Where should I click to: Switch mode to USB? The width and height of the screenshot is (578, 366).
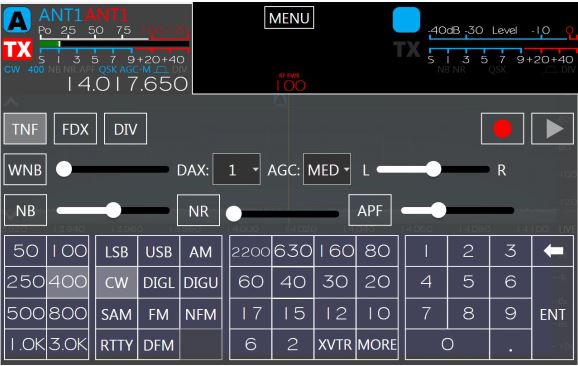(159, 251)
